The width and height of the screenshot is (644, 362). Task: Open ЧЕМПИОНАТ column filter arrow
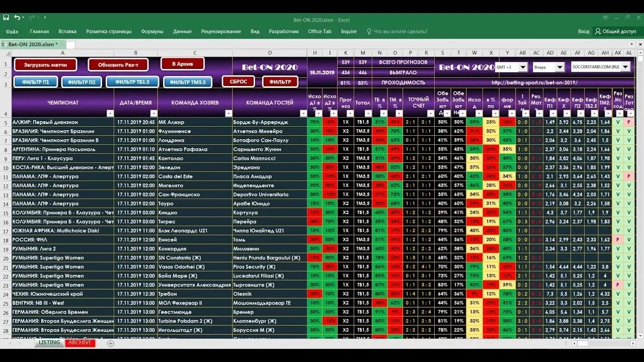[x=110, y=114]
